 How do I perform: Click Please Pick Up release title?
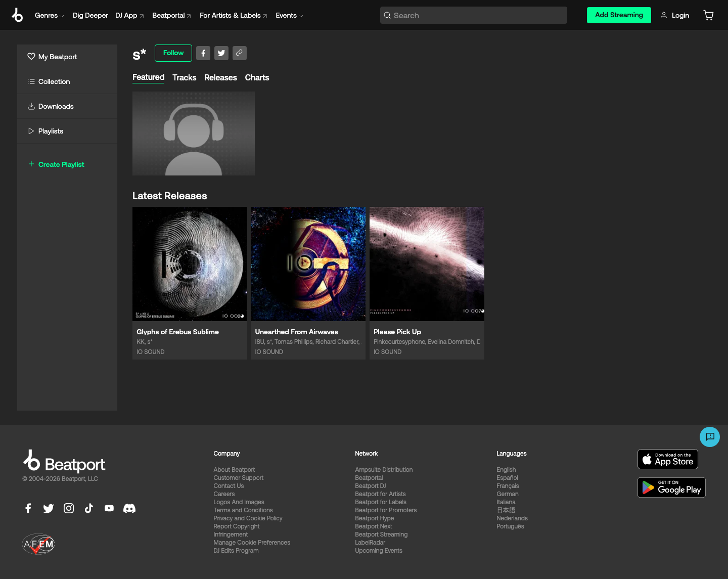click(397, 332)
